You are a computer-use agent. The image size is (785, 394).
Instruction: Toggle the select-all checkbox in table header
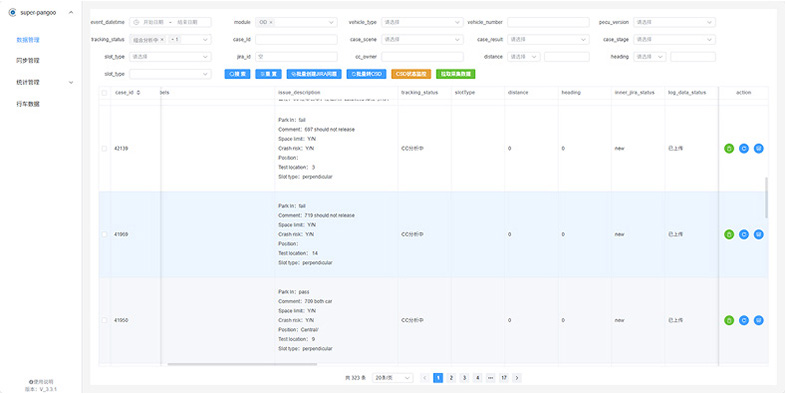coord(104,93)
